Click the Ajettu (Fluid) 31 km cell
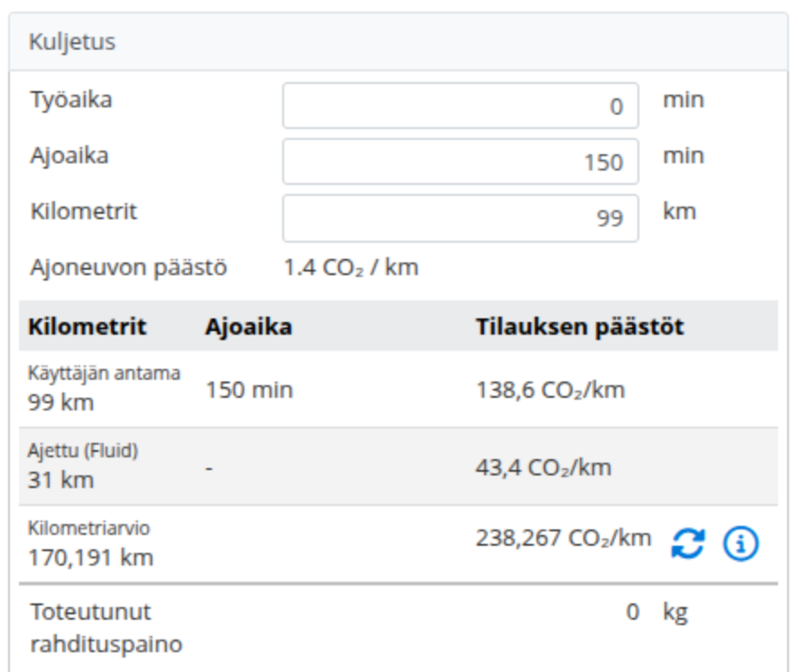This screenshot has height=672, width=798. click(x=83, y=466)
